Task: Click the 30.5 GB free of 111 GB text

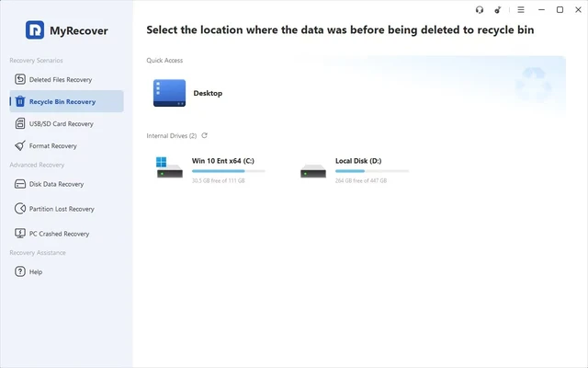Action: [x=219, y=180]
